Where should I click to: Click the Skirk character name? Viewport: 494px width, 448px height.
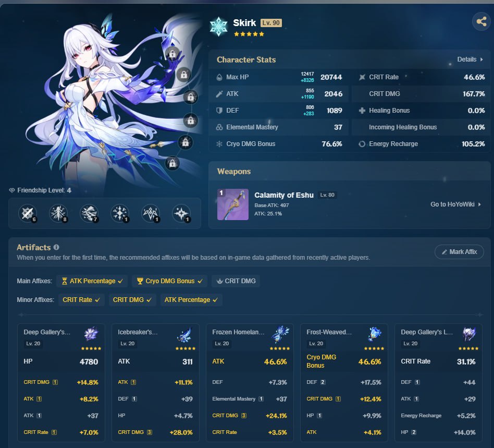click(244, 23)
